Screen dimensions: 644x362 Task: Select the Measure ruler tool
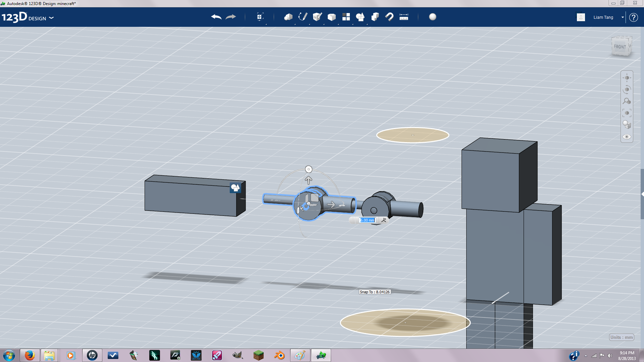404,17
